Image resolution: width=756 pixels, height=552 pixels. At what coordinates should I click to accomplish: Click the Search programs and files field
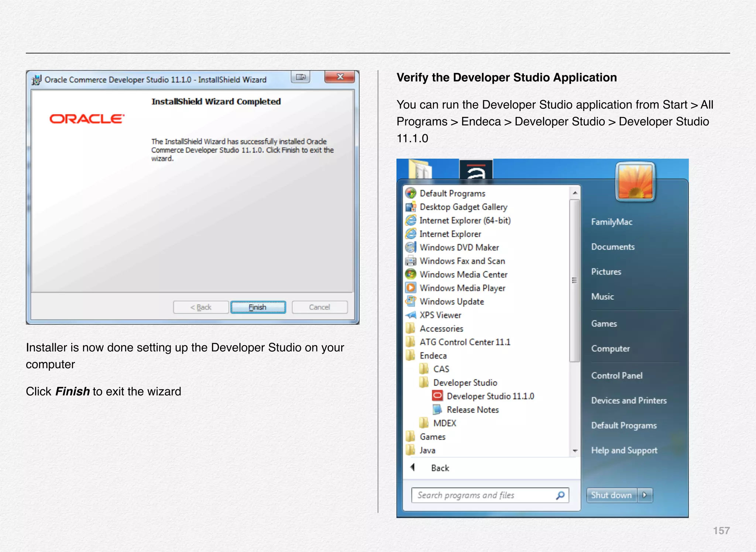[x=490, y=495]
